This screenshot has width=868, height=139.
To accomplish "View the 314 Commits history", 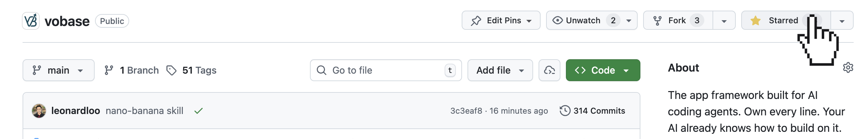I will pos(593,111).
